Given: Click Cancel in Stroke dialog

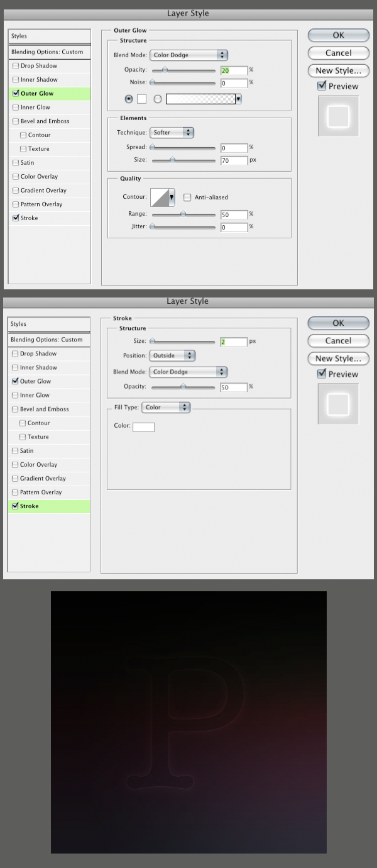Looking at the screenshot, I should pos(338,340).
